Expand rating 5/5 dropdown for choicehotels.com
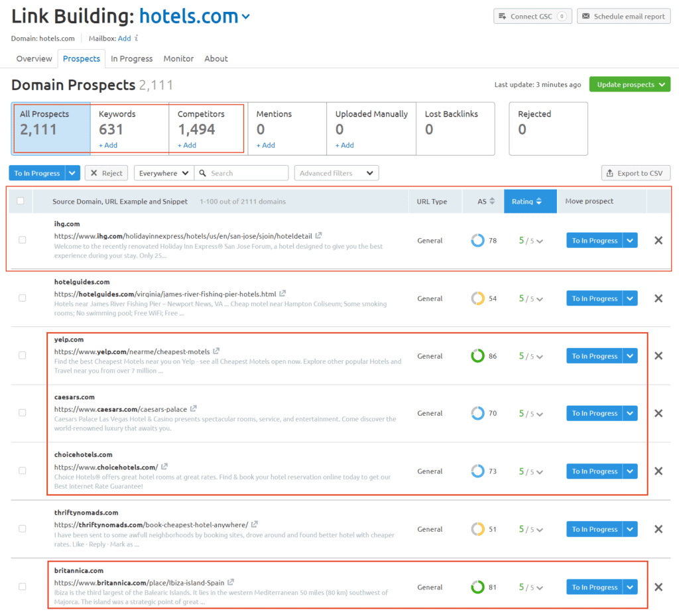The width and height of the screenshot is (679, 616). coord(540,472)
